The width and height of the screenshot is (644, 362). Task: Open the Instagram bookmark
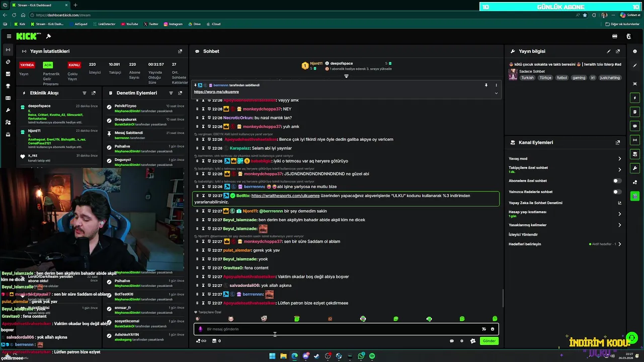(x=173, y=24)
